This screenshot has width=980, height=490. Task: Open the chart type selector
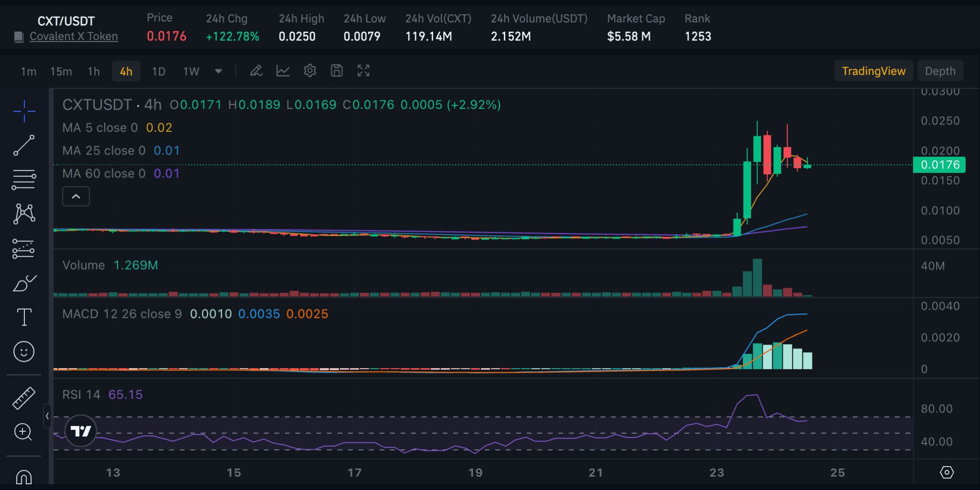283,70
